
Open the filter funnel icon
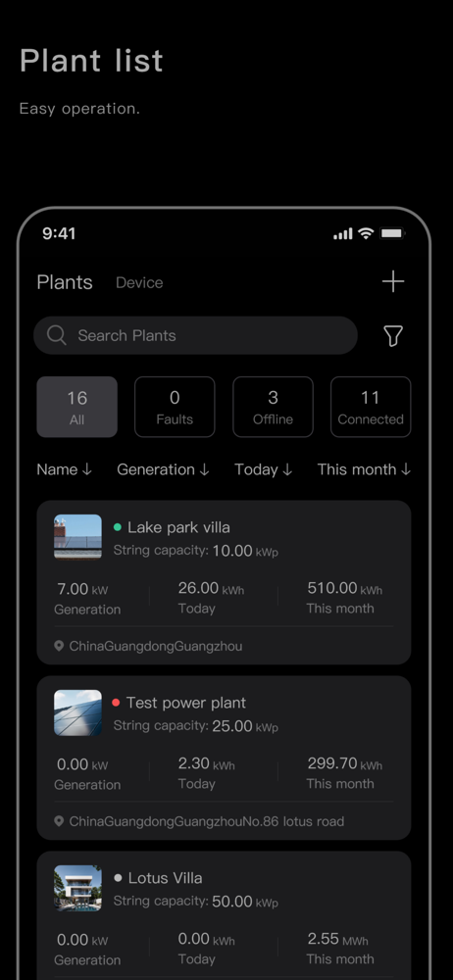point(393,336)
